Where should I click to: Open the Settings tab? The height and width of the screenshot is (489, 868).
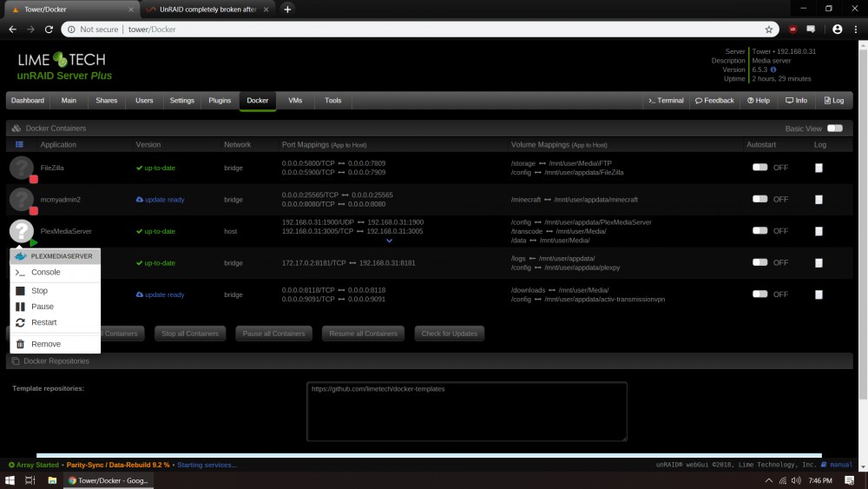[x=181, y=101]
